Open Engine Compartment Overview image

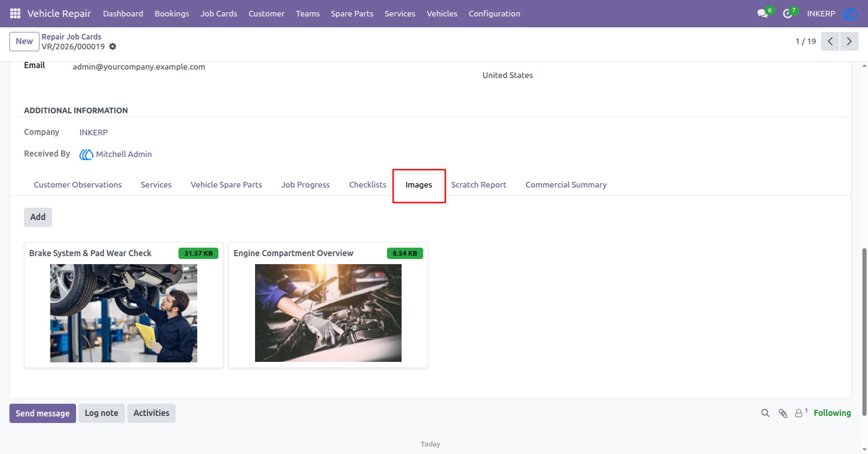[328, 313]
